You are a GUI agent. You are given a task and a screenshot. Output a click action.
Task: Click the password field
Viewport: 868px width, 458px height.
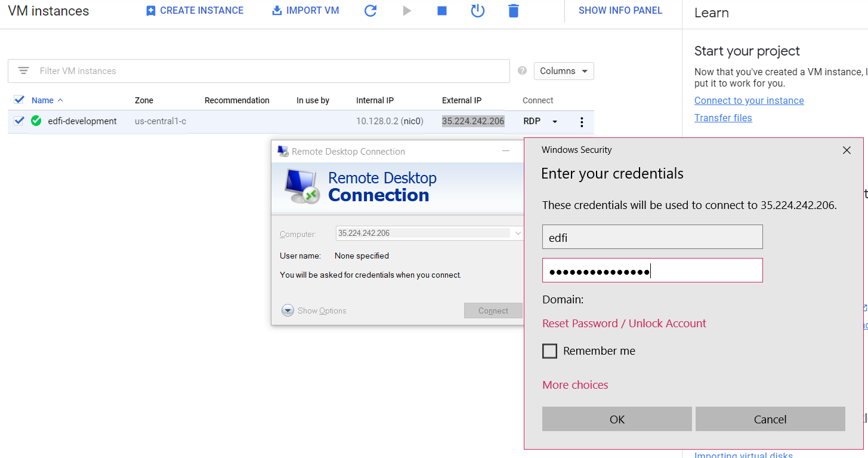click(653, 270)
